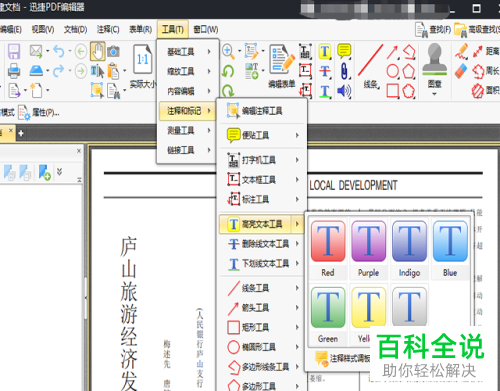This screenshot has width=500, height=391.
Task: Select the Hand tool icon
Action: (x=97, y=51)
